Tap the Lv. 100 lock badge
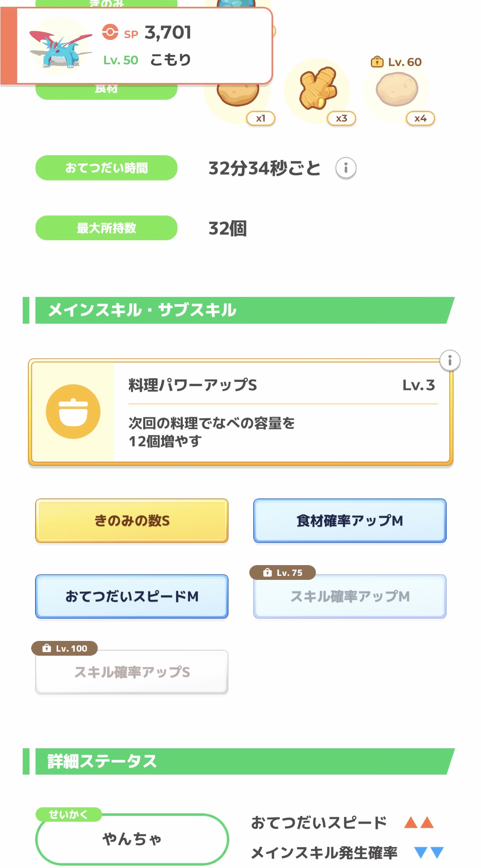This screenshot has width=481, height=868. [x=65, y=649]
